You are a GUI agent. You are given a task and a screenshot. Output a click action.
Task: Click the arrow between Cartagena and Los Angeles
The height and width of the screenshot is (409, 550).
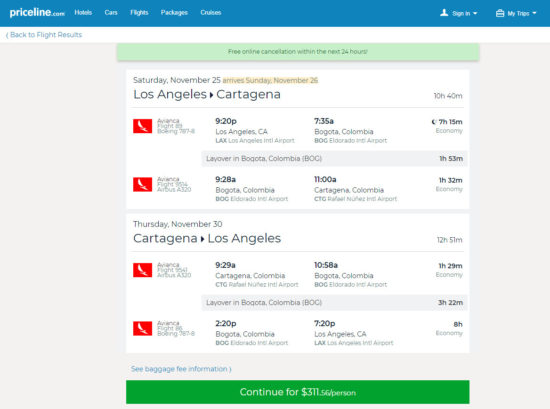coord(202,239)
